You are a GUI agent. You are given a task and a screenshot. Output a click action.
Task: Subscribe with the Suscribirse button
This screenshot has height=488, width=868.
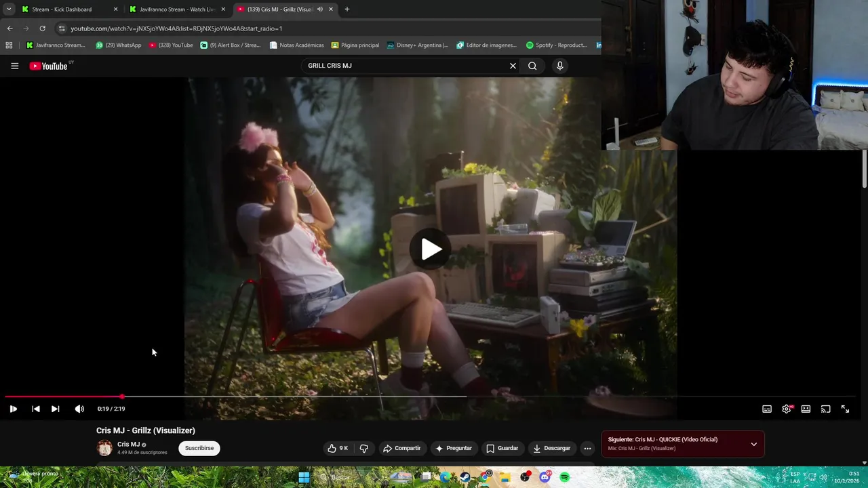pos(199,448)
